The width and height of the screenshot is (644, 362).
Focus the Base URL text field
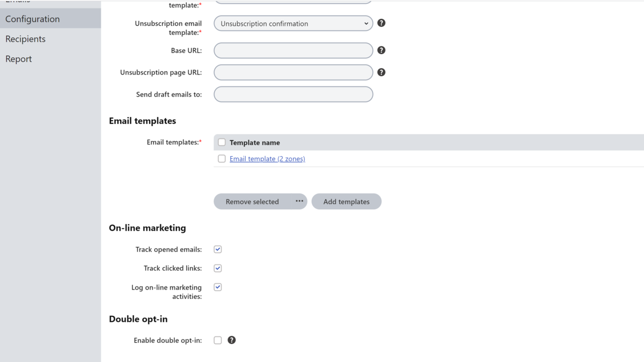[x=293, y=50]
